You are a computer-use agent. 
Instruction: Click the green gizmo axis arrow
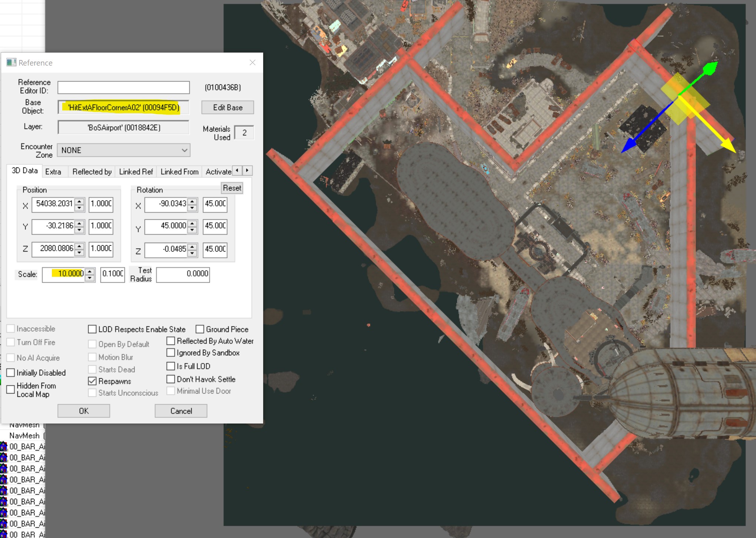(709, 69)
